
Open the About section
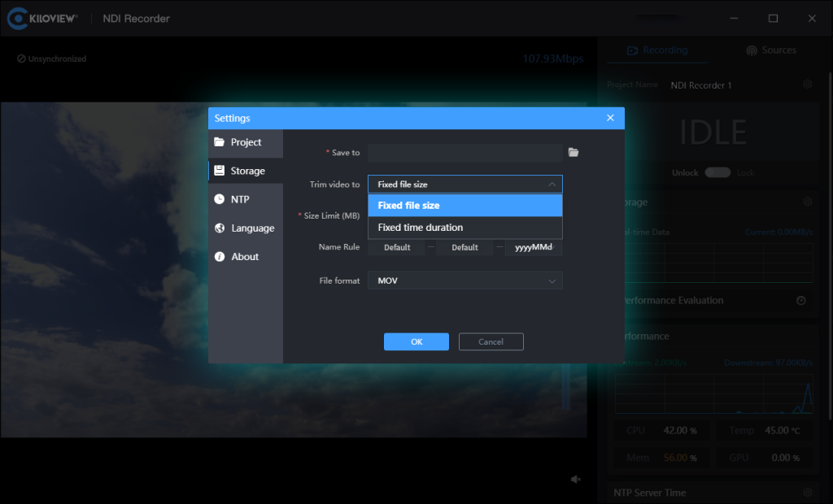pyautogui.click(x=244, y=257)
